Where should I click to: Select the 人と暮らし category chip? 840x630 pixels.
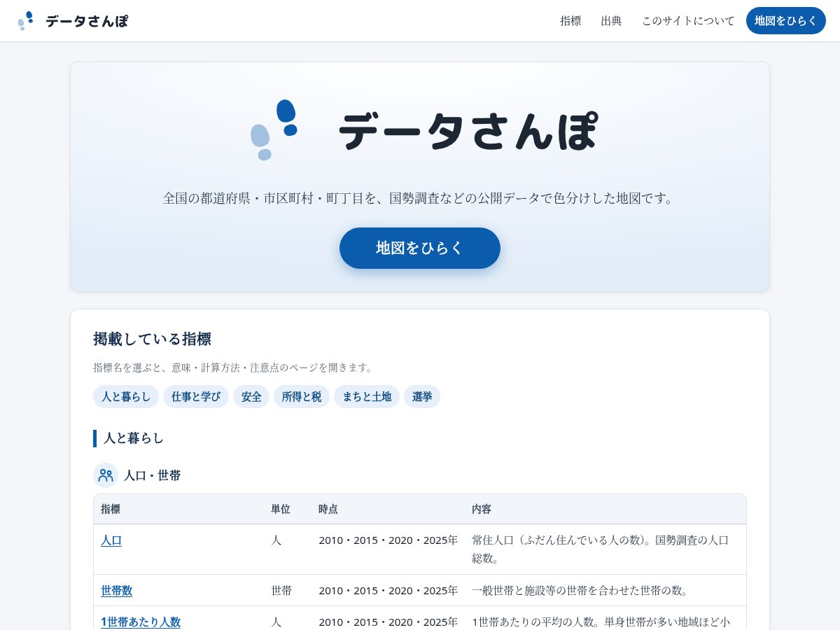(x=126, y=397)
